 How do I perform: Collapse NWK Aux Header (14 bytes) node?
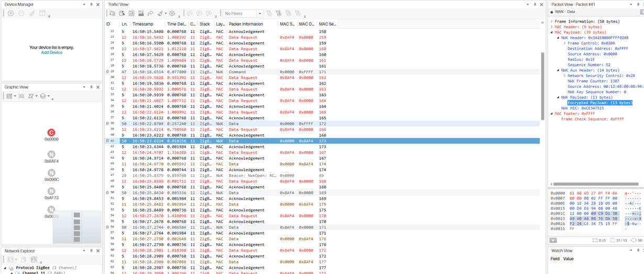tap(558, 70)
